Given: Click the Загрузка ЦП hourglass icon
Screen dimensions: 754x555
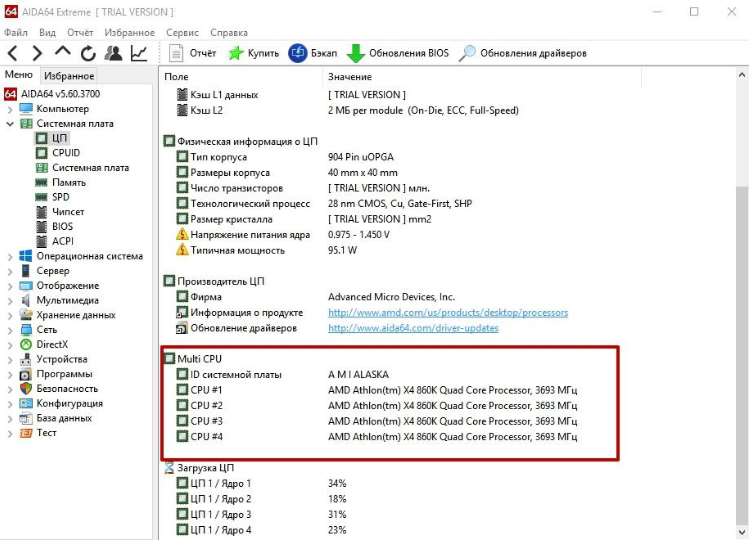Looking at the screenshot, I should pyautogui.click(x=169, y=468).
